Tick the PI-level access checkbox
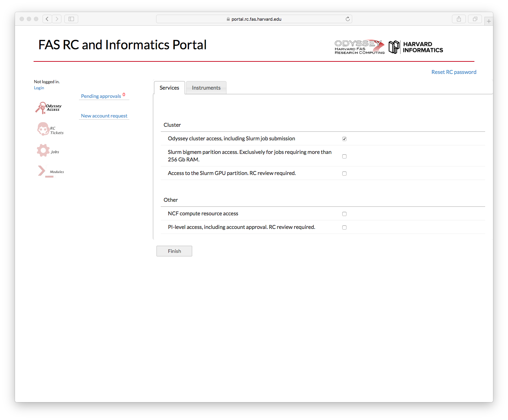Screen dimensions: 508x420 point(344,227)
